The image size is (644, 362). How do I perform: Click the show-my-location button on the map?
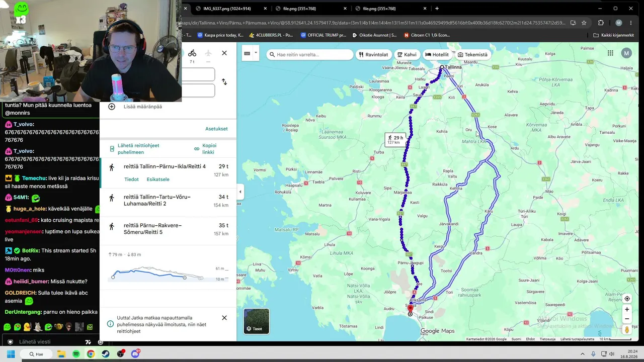click(627, 299)
